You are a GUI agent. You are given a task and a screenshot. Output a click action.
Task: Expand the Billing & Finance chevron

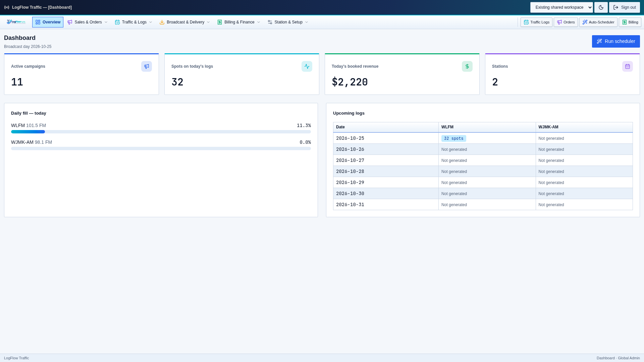[x=259, y=22]
